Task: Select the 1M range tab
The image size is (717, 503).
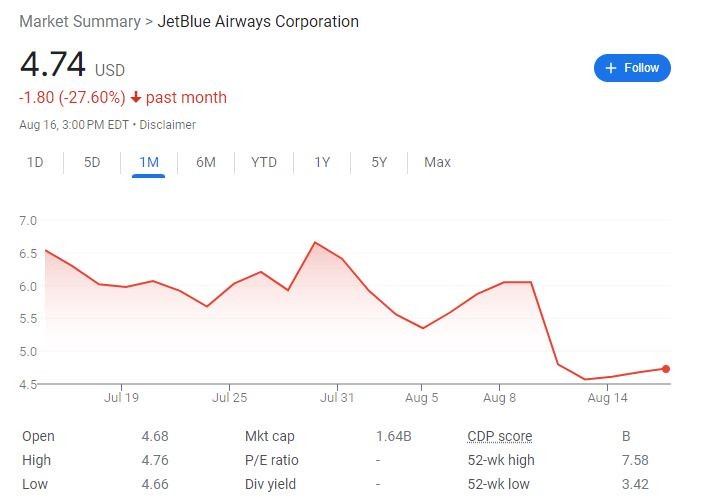Action: tap(148, 162)
